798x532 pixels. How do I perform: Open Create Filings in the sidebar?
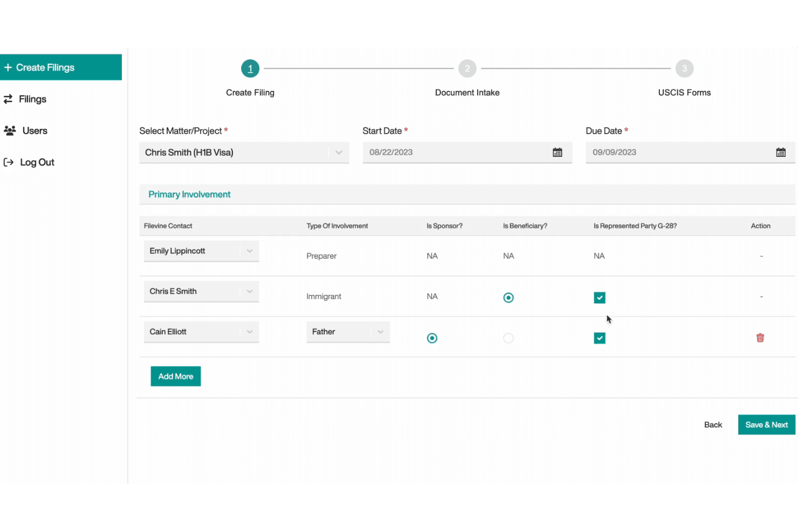point(61,67)
